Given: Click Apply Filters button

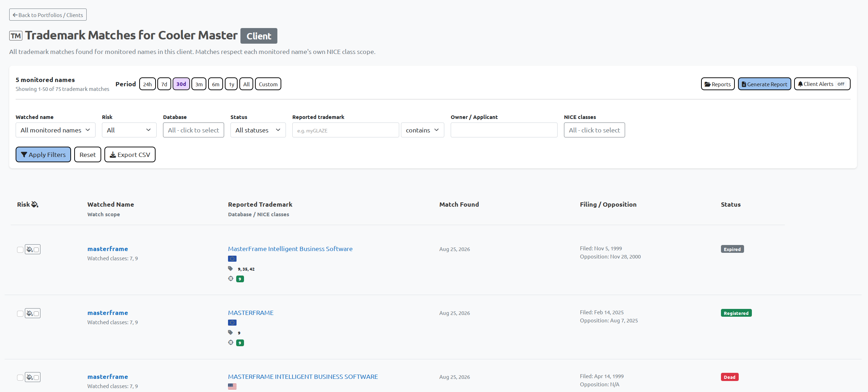Looking at the screenshot, I should tap(43, 154).
